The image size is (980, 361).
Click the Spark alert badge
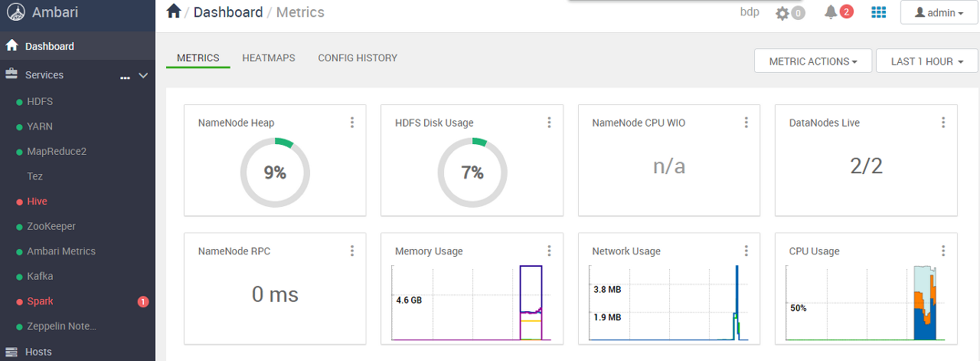(143, 302)
